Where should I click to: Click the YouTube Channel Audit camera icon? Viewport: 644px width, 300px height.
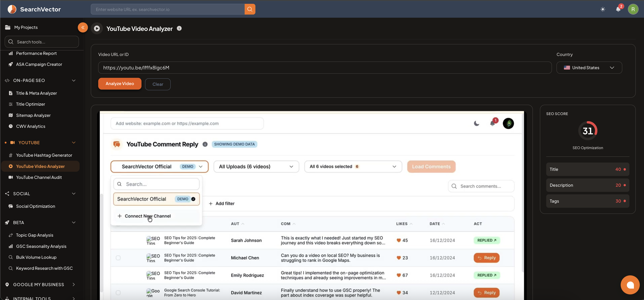[x=11, y=177]
